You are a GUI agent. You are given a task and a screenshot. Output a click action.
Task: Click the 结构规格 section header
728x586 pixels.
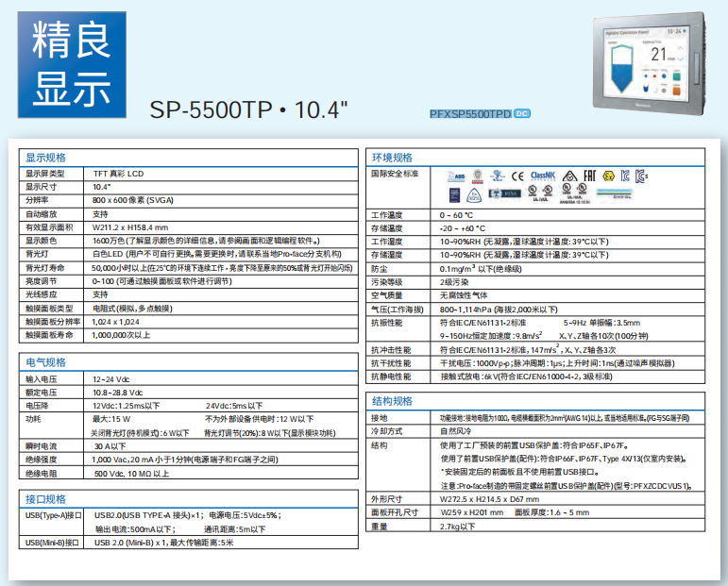click(x=392, y=401)
